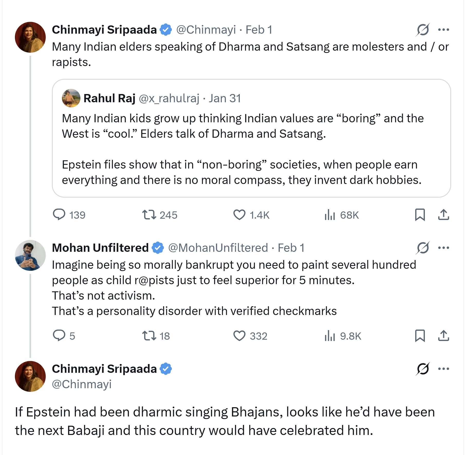Viewport: 476px width, 455px height.
Task: Bookmark Mohan Unfiltered's tweet
Action: [x=420, y=336]
